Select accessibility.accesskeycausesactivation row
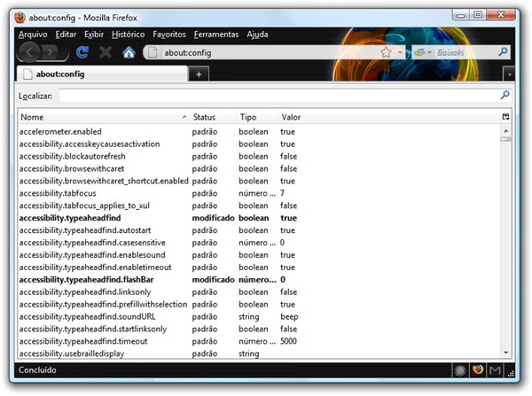The width and height of the screenshot is (532, 396). 259,144
